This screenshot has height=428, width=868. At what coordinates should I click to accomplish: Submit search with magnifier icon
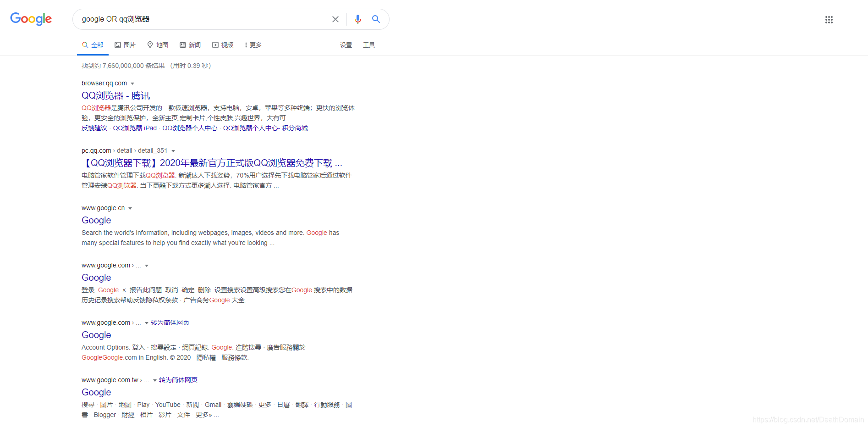[376, 19]
